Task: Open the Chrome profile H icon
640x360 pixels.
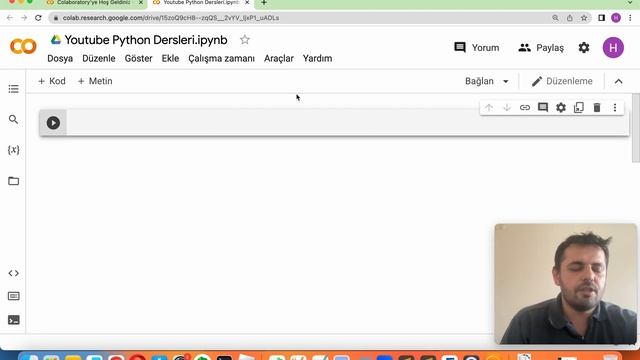Action: coord(616,18)
